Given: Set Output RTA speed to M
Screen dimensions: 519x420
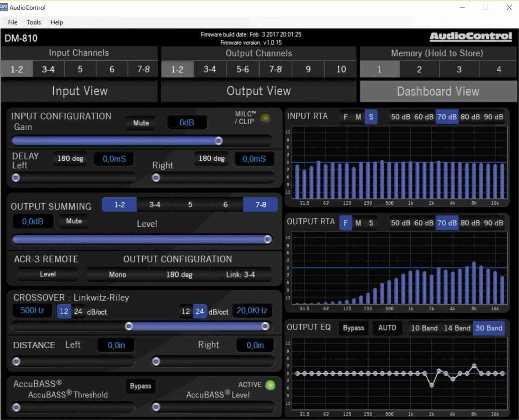Looking at the screenshot, I should pyautogui.click(x=358, y=223).
